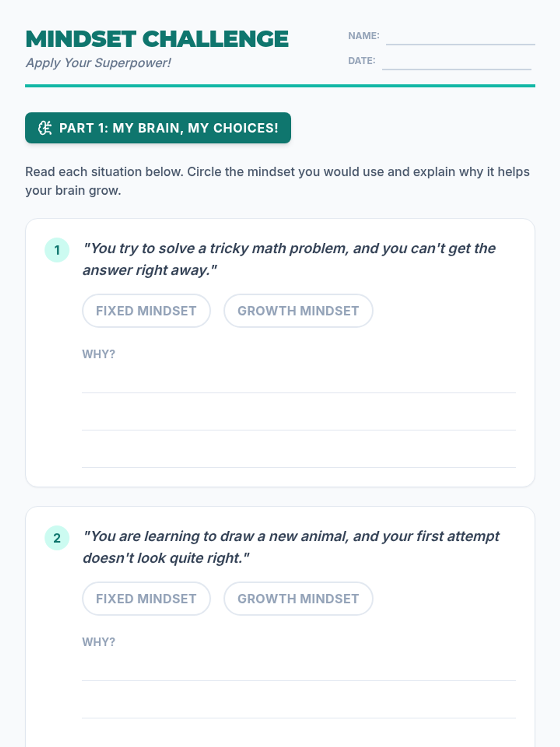Pick Growth Mindset for the animal drawing question
560x747 pixels.
298,599
